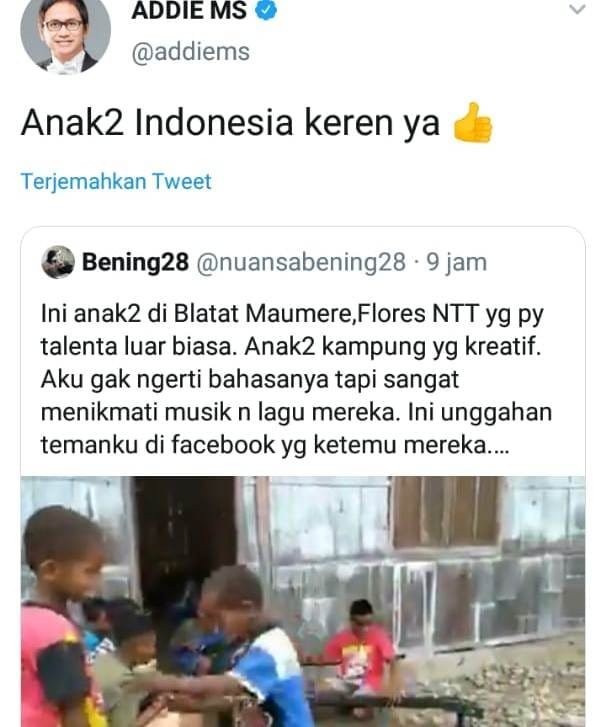Click the truncated mereka.... text ending

pos(456,445)
